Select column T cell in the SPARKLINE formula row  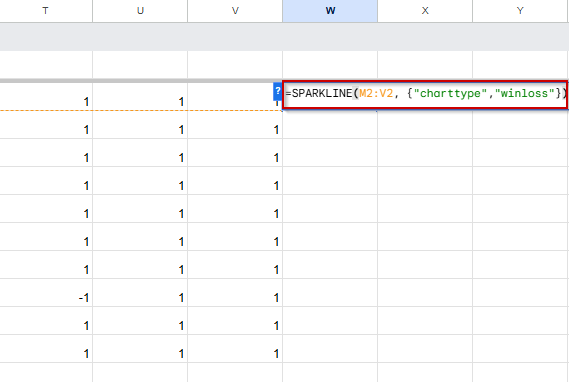click(46, 96)
